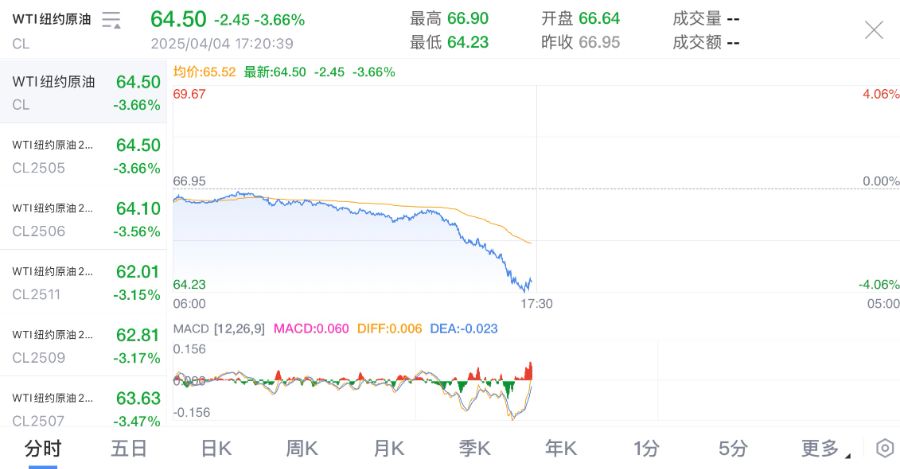900x469 pixels.
Task: Open the CL2511 contract quote
Action: pyautogui.click(x=84, y=282)
